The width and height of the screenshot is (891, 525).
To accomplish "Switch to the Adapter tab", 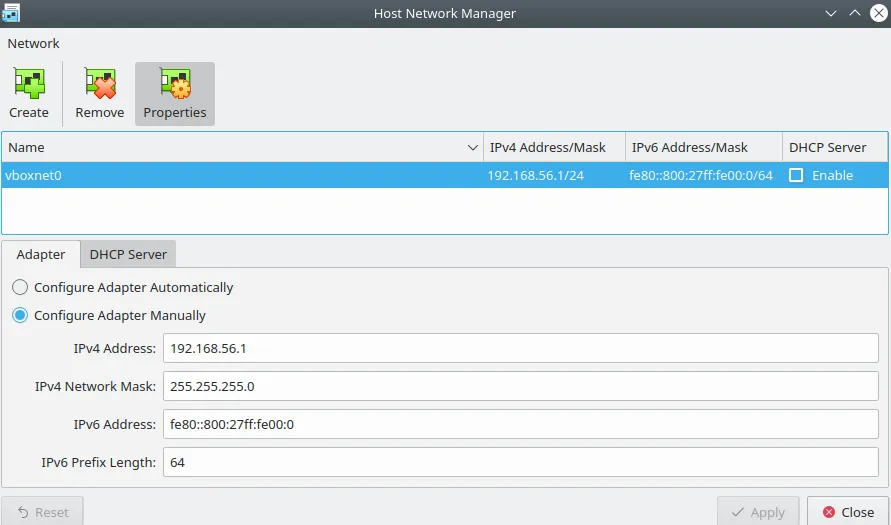I will pos(41,254).
